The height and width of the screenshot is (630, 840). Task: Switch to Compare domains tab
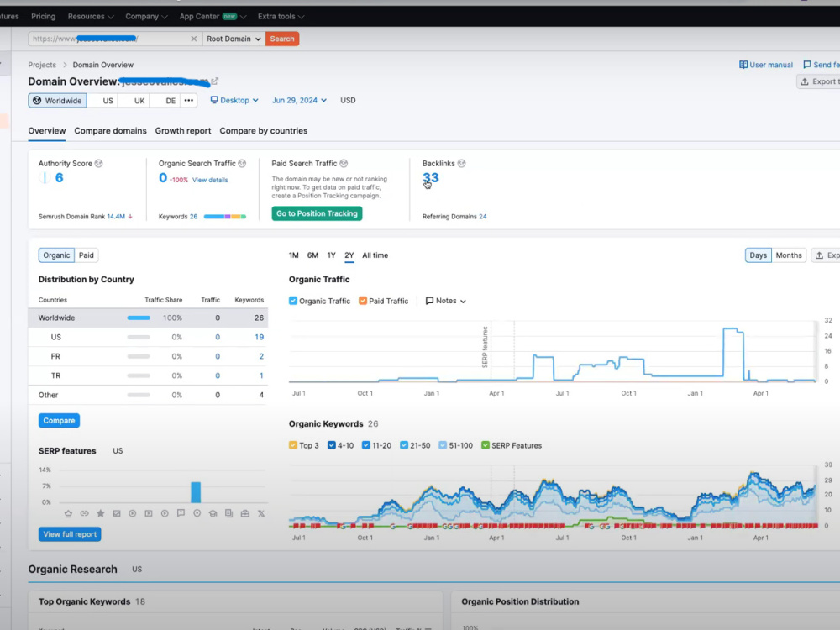pyautogui.click(x=110, y=131)
